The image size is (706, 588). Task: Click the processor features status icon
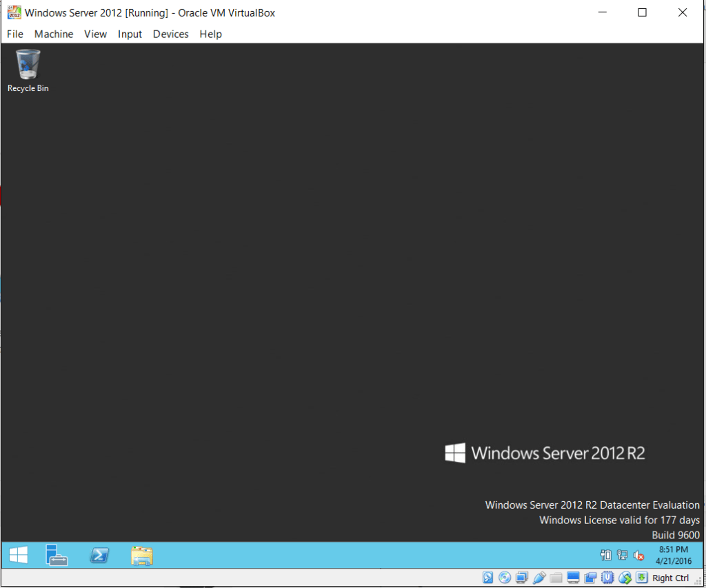coord(607,578)
